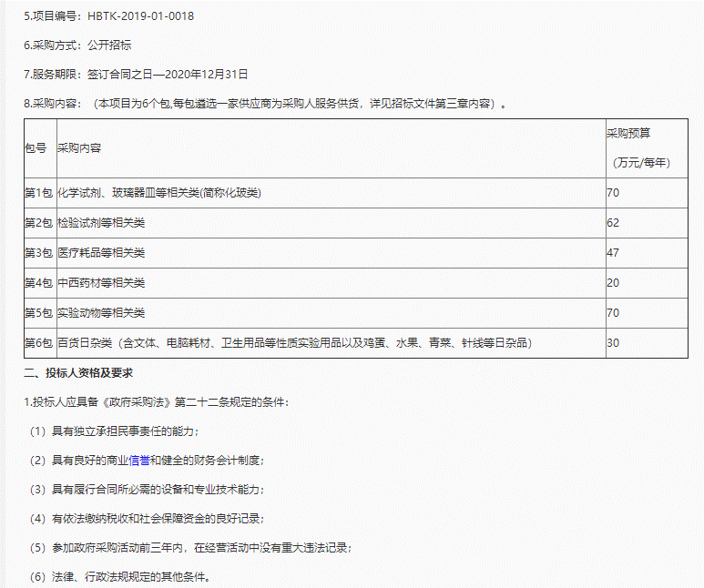The width and height of the screenshot is (704, 588).
Task: Click requirement (4) about 依法缴纳税收
Action: click(147, 519)
